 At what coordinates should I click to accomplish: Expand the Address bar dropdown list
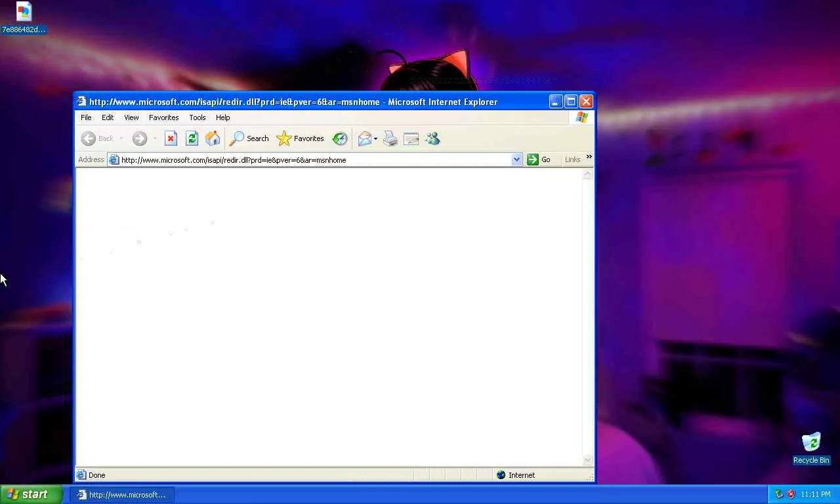coord(516,159)
